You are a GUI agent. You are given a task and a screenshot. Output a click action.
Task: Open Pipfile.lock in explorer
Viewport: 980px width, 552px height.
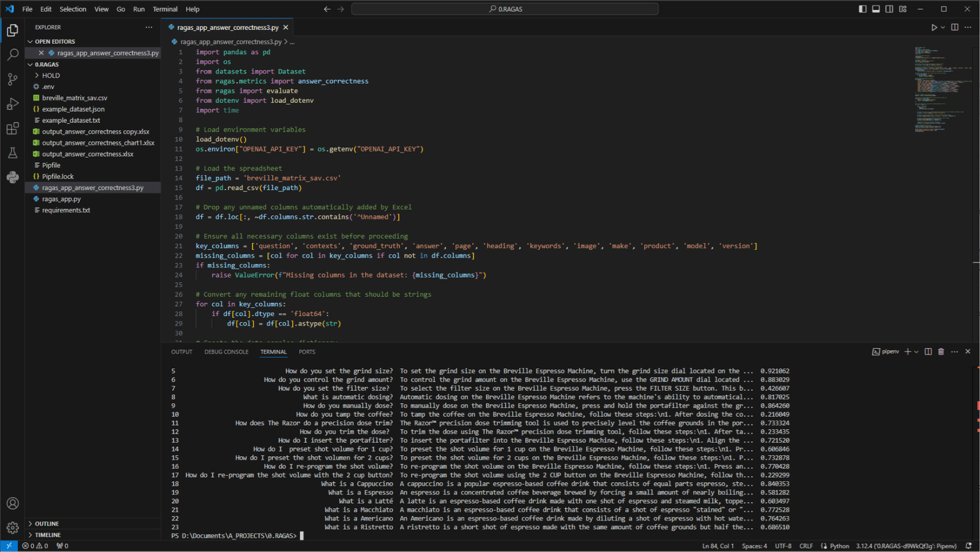(x=58, y=177)
